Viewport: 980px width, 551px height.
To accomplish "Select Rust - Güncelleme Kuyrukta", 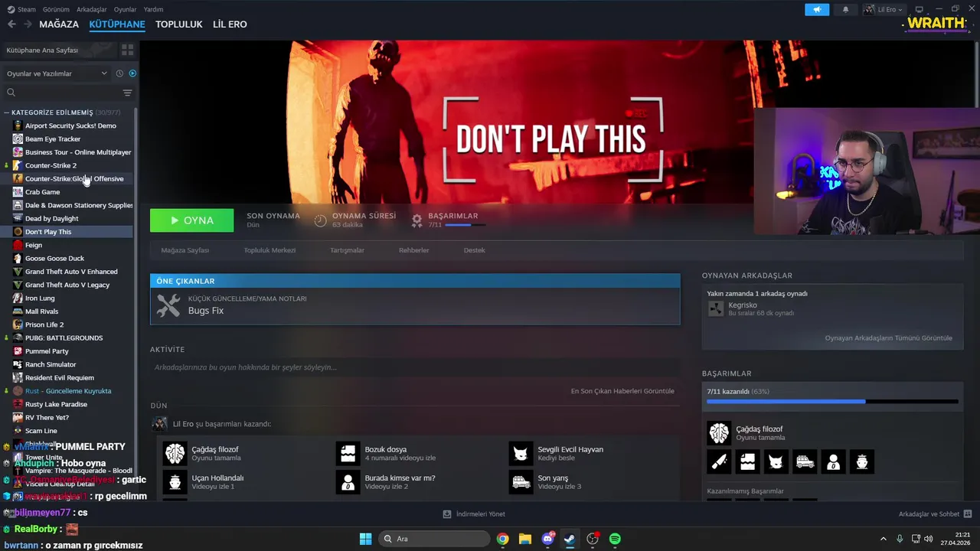I will tap(68, 391).
